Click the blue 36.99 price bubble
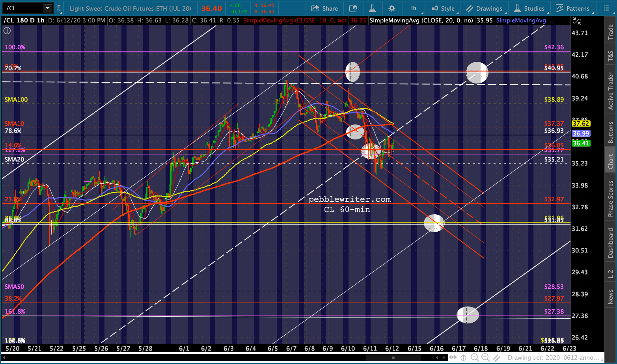Viewport: 617px width, 364px height. pos(581,134)
